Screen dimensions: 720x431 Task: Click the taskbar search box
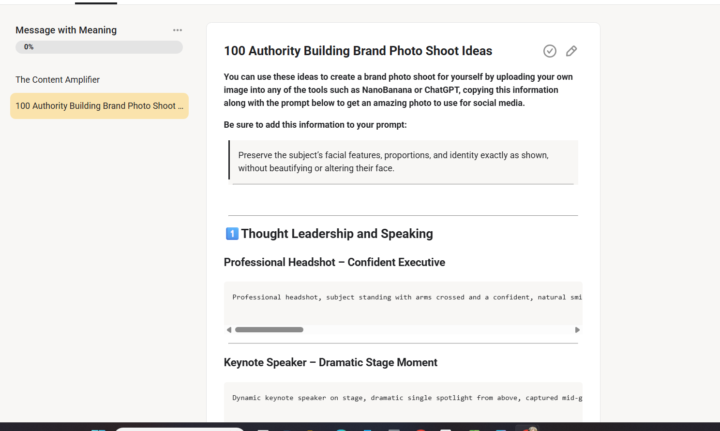point(180,428)
